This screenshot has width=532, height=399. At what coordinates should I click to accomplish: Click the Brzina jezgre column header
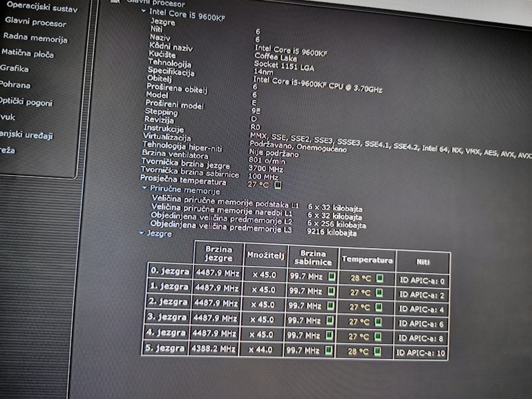[219, 253]
